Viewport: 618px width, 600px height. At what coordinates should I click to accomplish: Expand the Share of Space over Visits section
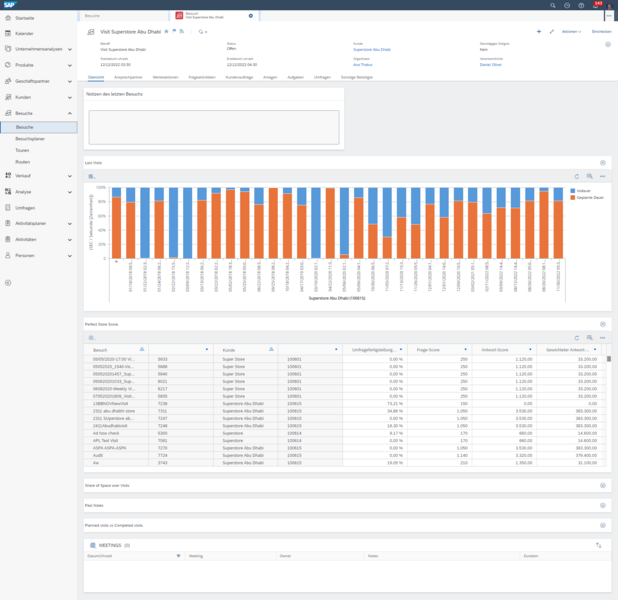click(x=603, y=486)
